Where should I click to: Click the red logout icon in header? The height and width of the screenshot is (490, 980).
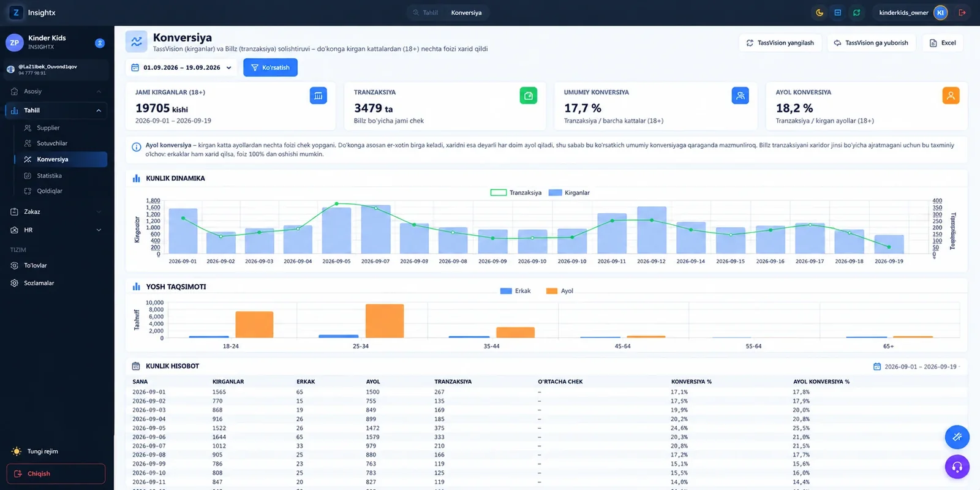click(962, 12)
